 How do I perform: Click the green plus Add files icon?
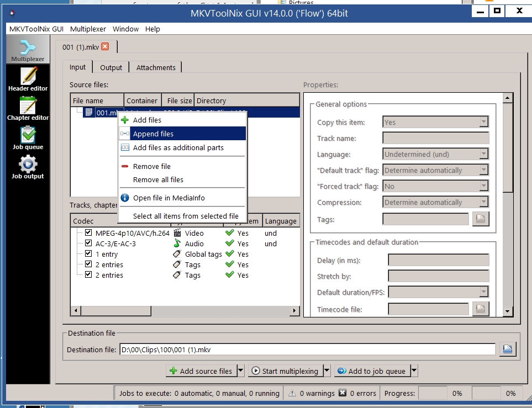[125, 120]
